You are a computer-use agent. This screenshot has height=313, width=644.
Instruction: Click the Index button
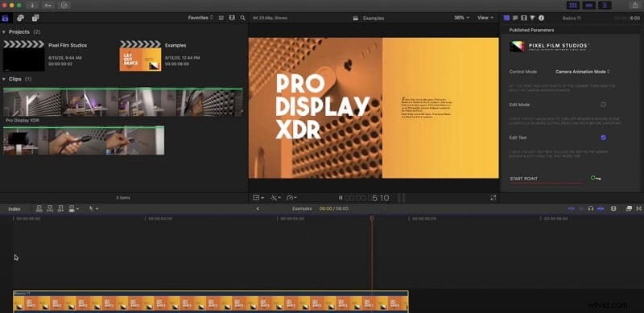(14, 209)
